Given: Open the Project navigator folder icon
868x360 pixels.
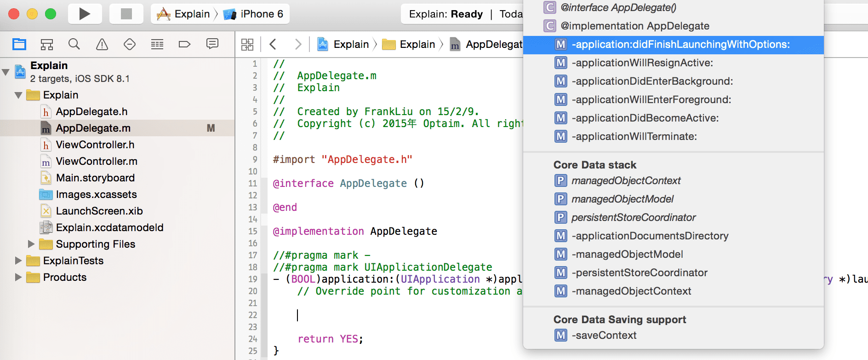Looking at the screenshot, I should [x=19, y=44].
